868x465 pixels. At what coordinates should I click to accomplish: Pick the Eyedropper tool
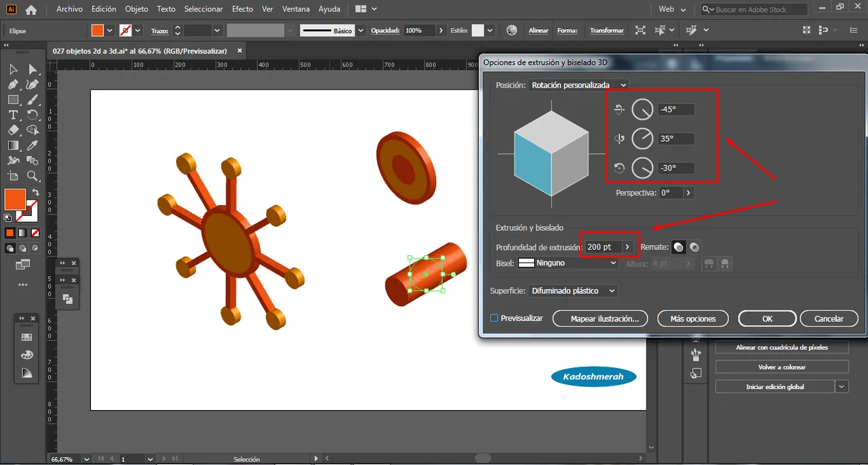click(32, 145)
